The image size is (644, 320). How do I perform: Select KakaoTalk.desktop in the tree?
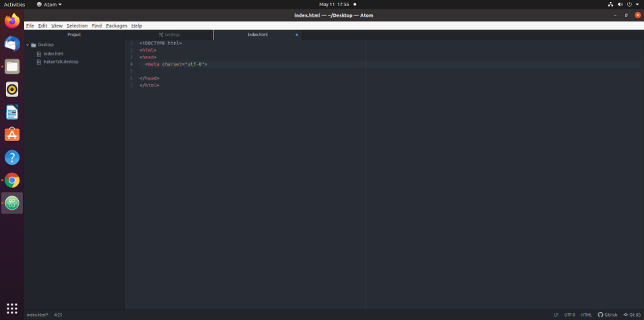[61, 62]
